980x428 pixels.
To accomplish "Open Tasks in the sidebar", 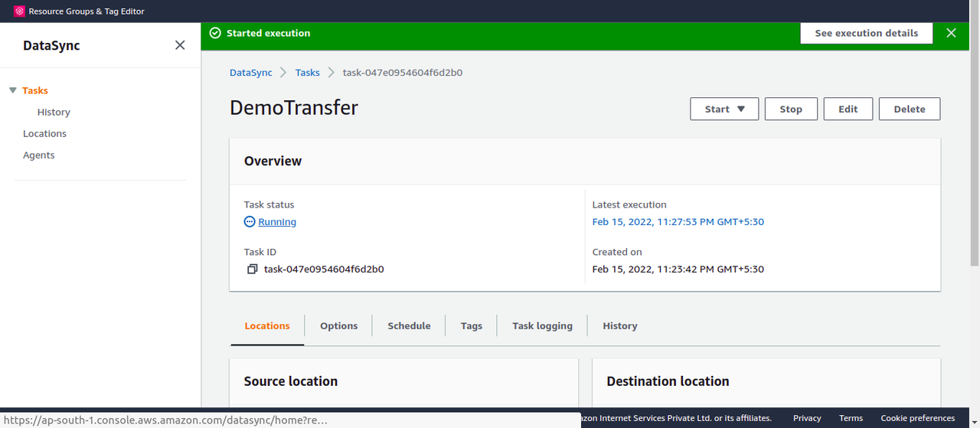I will (35, 90).
